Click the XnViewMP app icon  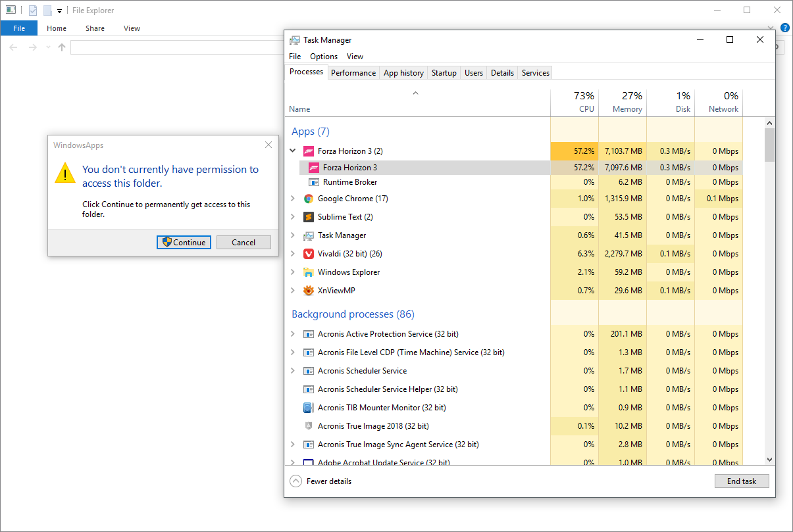click(x=308, y=291)
